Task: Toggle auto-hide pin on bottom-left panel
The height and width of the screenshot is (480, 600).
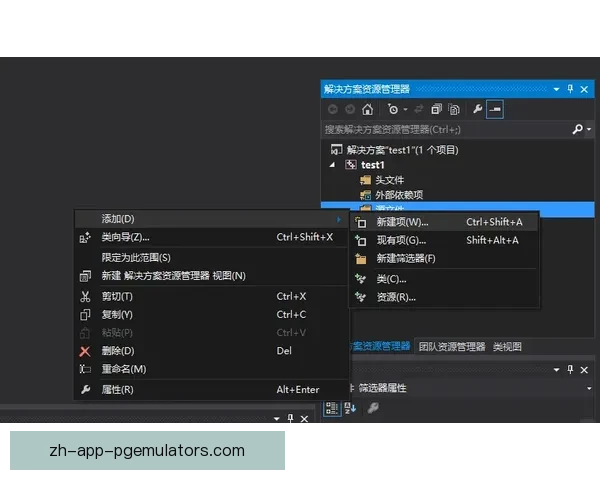Action: (x=290, y=418)
